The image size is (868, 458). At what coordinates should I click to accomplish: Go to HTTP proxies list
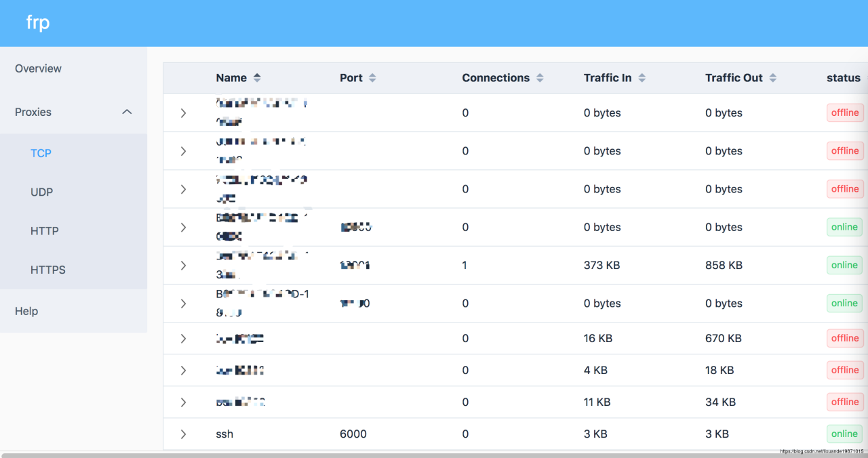[x=45, y=231]
